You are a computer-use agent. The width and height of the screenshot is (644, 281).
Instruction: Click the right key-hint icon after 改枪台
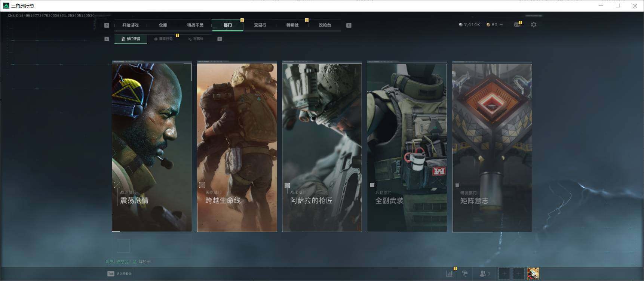pos(349,25)
